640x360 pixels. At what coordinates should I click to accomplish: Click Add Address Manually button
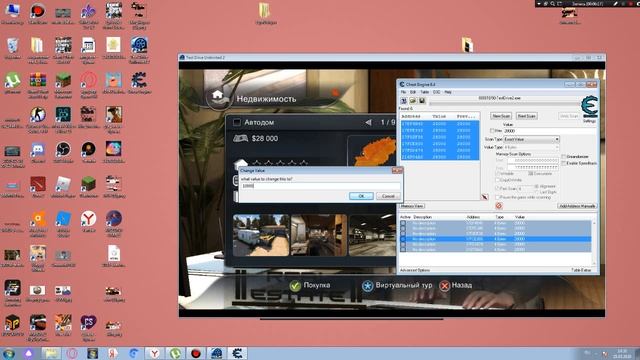point(577,206)
